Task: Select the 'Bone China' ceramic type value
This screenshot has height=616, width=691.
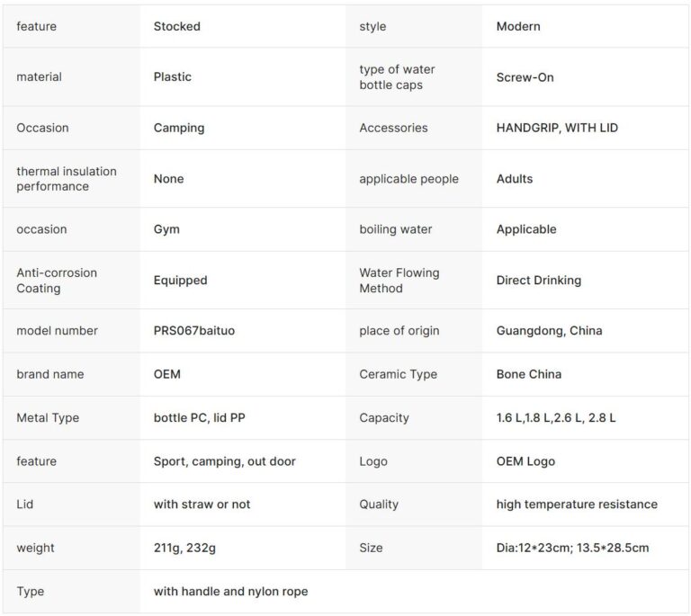Action: coord(529,374)
